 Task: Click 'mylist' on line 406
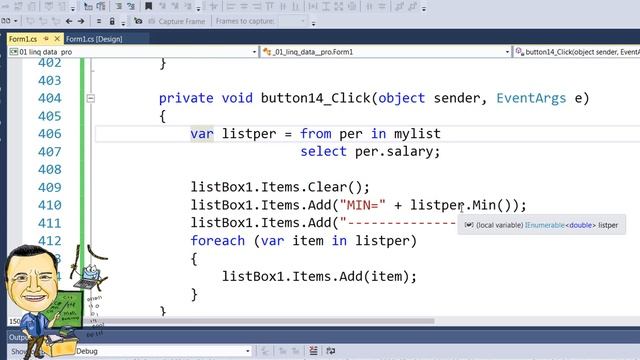[x=417, y=134]
